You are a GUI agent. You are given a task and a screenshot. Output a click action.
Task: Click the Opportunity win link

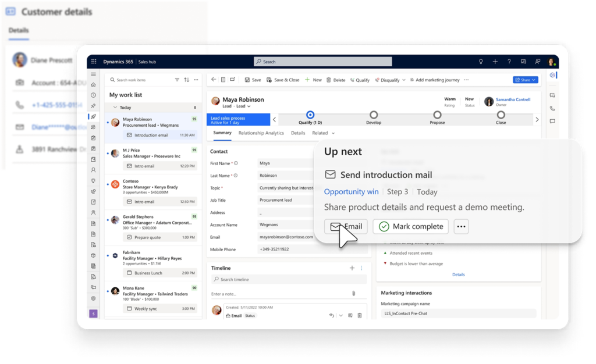pyautogui.click(x=351, y=192)
